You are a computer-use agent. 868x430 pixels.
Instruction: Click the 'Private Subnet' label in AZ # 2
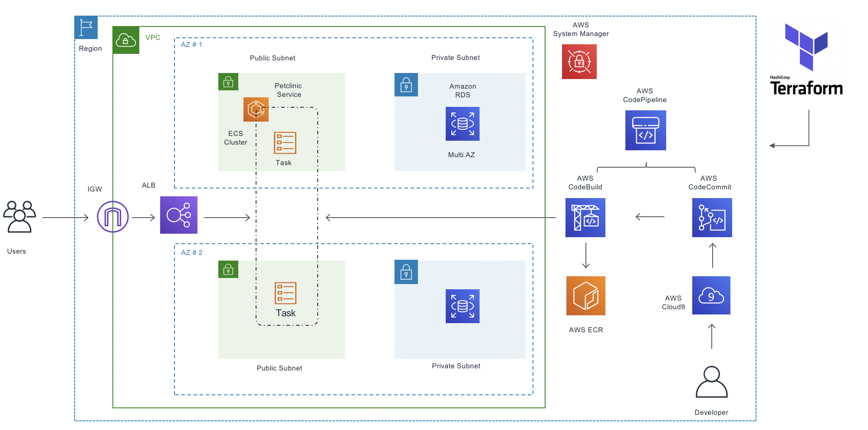(456, 366)
